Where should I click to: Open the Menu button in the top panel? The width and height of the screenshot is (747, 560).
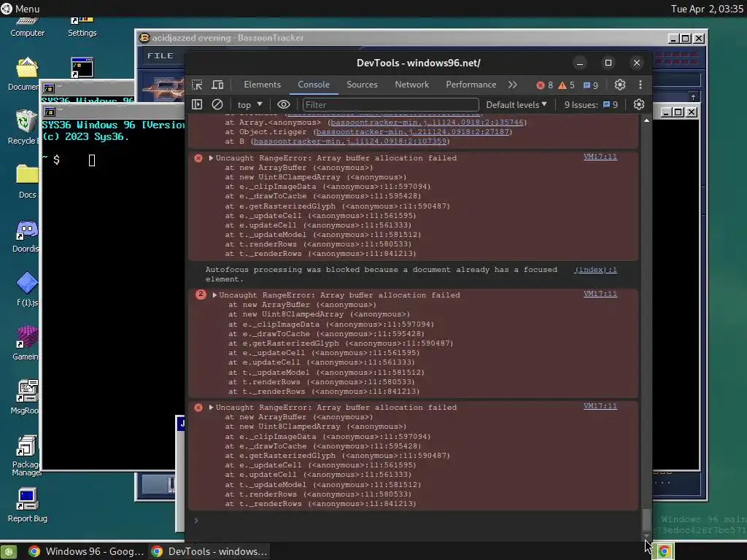20,9
